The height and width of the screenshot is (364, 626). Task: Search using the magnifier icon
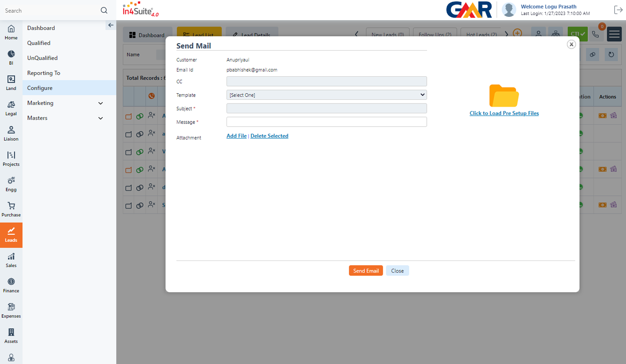(104, 10)
